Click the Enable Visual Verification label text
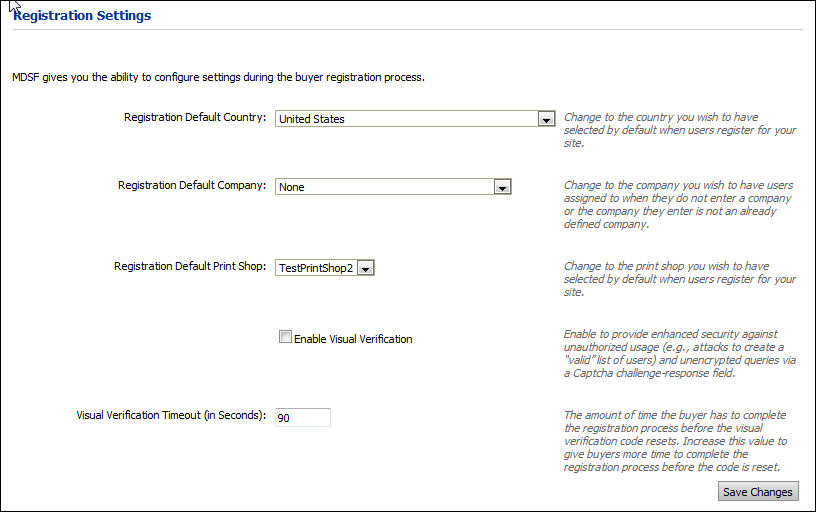816x512 pixels. tap(353, 339)
